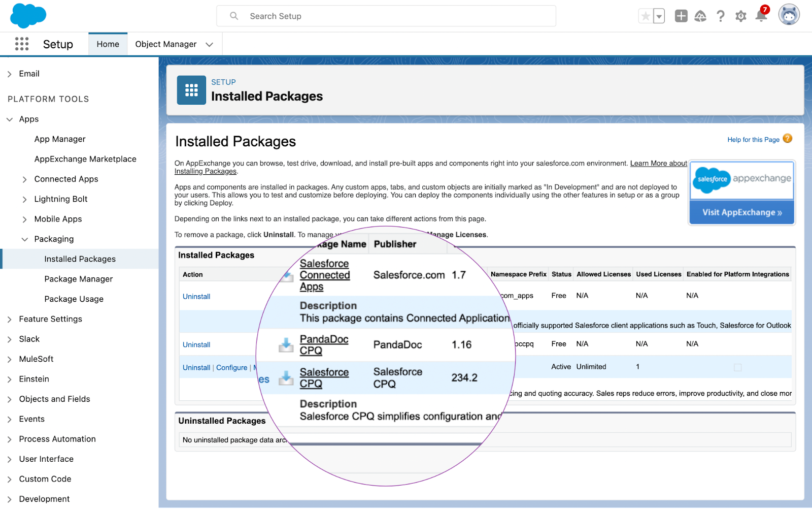The height and width of the screenshot is (509, 812).
Task: Open the favorites list dropdown arrow
Action: coord(659,16)
